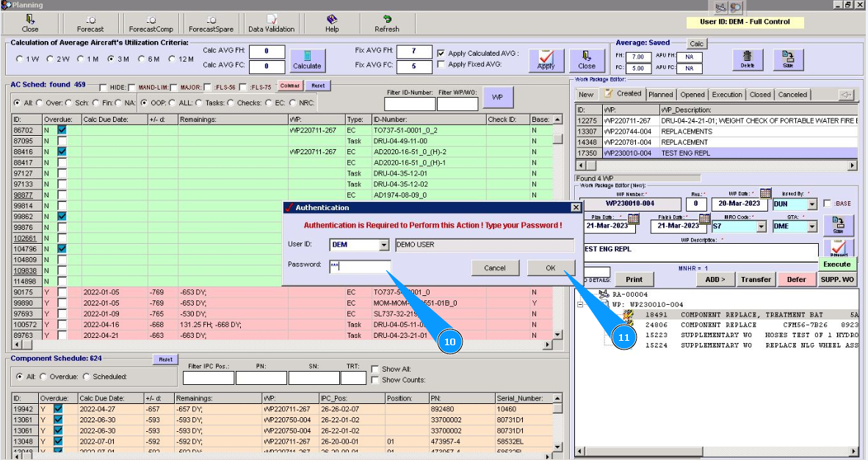Tick the Show All checkbox
Image resolution: width=868 pixels, height=462 pixels.
[x=375, y=369]
